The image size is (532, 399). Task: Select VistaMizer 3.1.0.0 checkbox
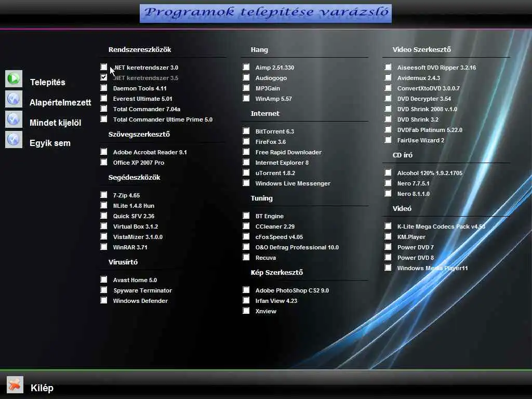click(104, 236)
